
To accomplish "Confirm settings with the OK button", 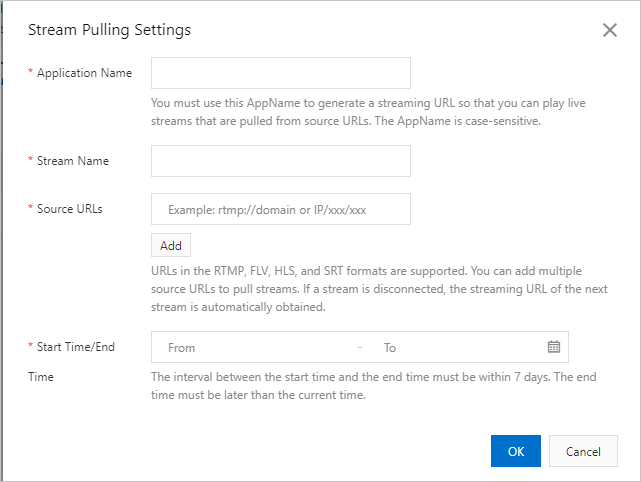I will tap(516, 451).
